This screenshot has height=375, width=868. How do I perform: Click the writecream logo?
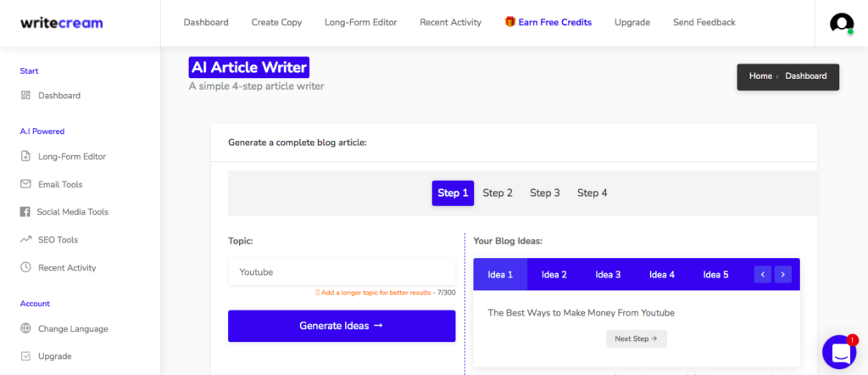click(x=61, y=23)
